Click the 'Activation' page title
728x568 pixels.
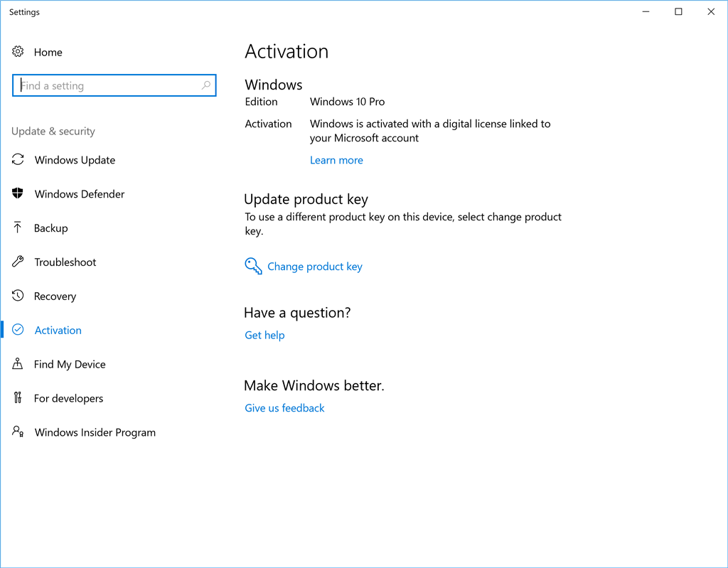point(287,52)
